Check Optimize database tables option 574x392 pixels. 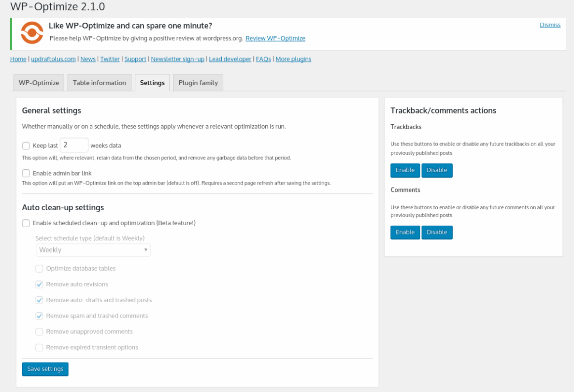point(40,269)
